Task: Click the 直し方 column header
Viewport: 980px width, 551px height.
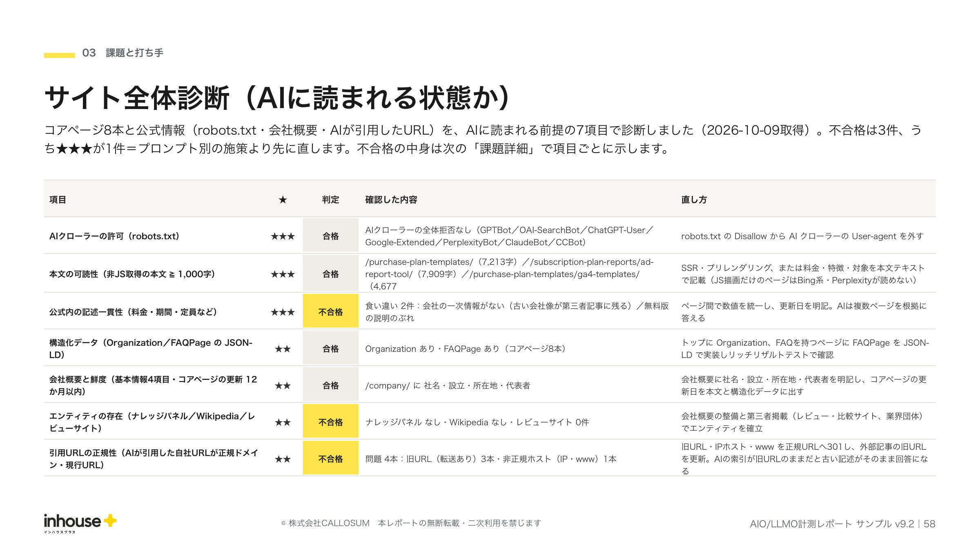Action: point(694,200)
